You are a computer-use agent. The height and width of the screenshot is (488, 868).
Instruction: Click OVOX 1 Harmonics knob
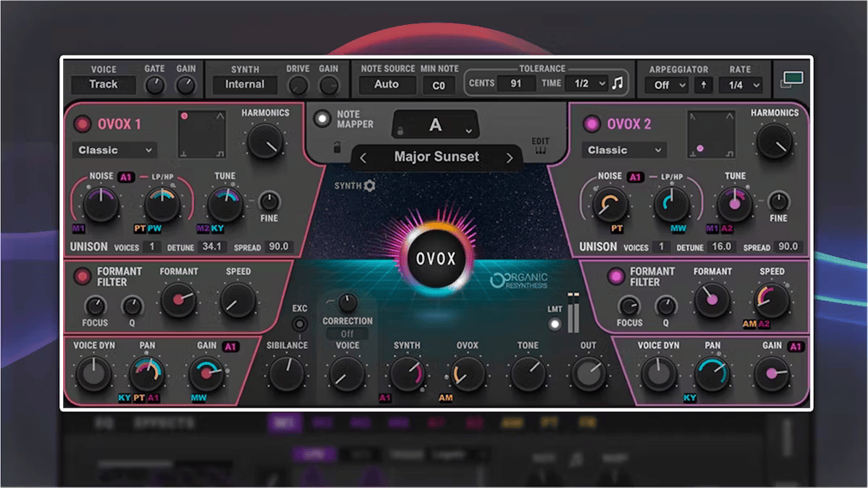tap(264, 141)
